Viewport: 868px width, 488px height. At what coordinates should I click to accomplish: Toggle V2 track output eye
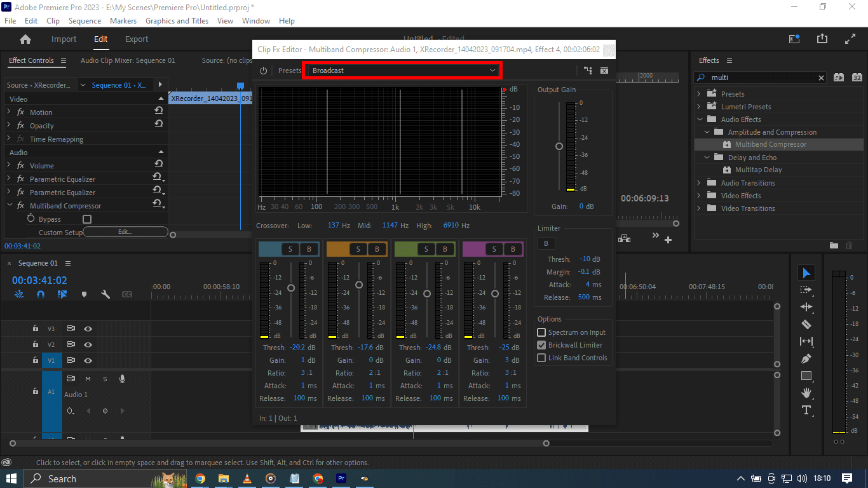coord(88,344)
